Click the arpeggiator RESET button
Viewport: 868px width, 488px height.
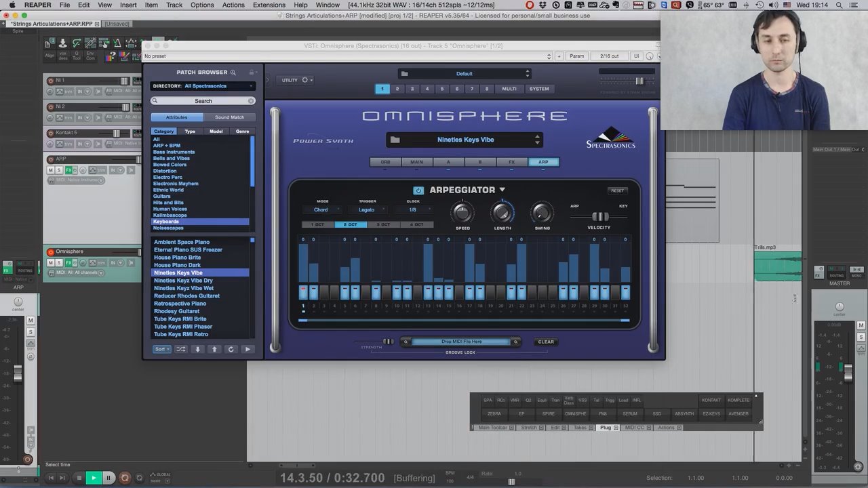[x=617, y=190]
